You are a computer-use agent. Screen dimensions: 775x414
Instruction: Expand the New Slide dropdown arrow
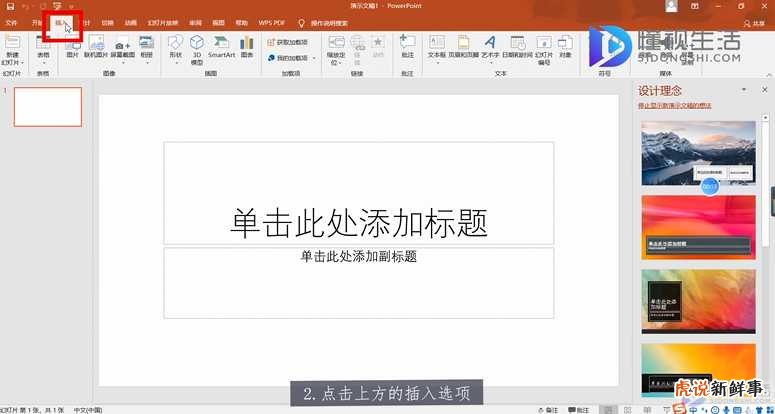22,63
